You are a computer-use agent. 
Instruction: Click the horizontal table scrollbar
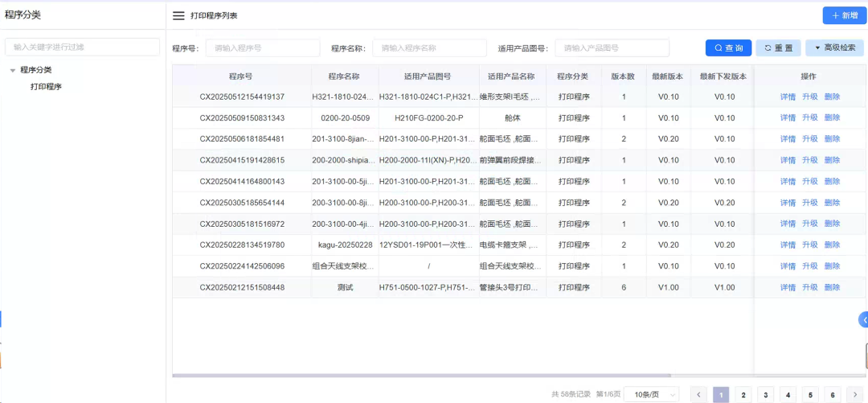(421, 376)
